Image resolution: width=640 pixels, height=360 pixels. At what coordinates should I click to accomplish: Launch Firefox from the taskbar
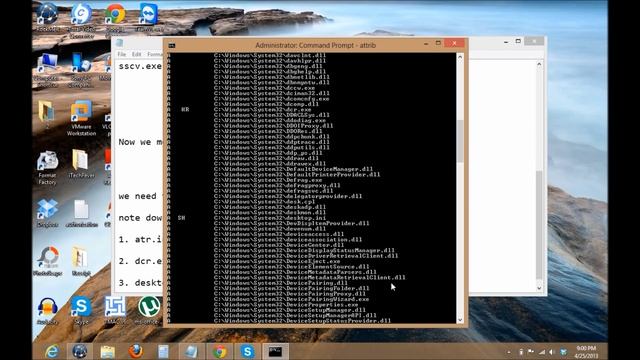coord(136,351)
